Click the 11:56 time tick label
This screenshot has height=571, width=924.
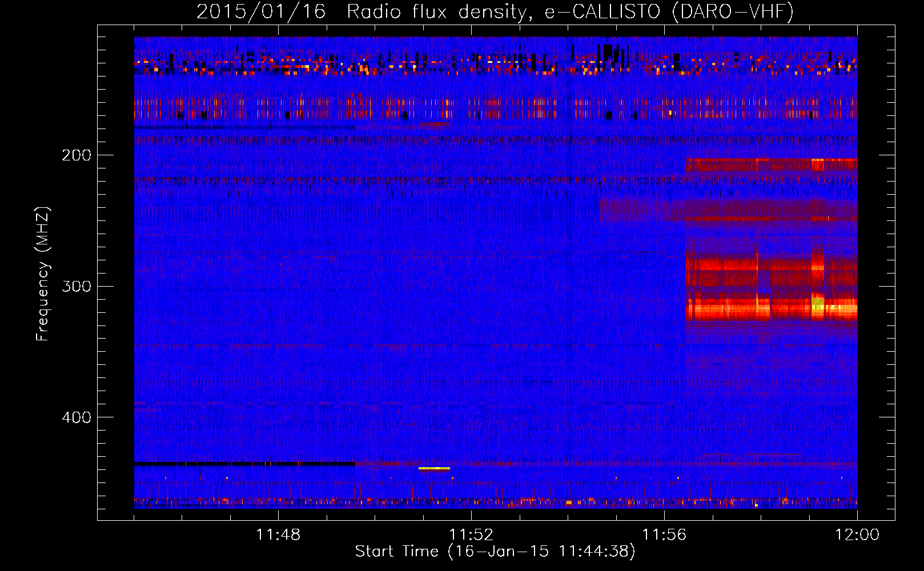tap(664, 534)
